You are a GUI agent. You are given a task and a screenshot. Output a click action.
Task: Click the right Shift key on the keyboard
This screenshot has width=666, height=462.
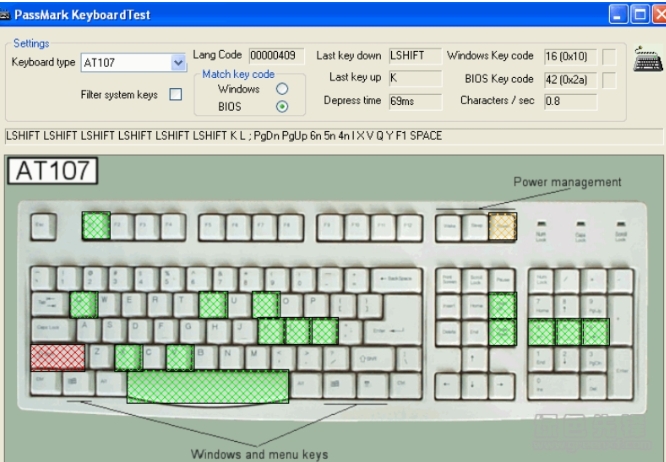[373, 358]
